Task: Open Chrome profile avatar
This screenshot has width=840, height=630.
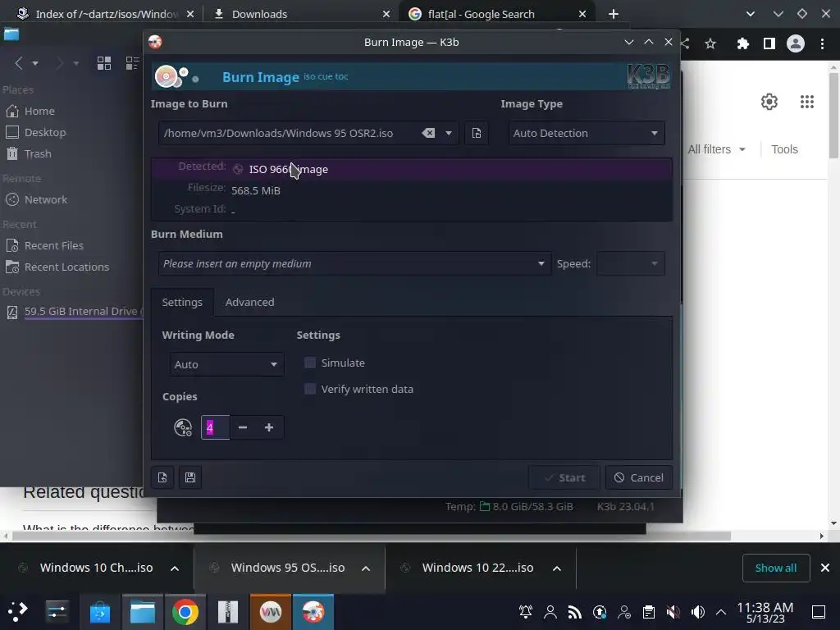Action: 796,43
